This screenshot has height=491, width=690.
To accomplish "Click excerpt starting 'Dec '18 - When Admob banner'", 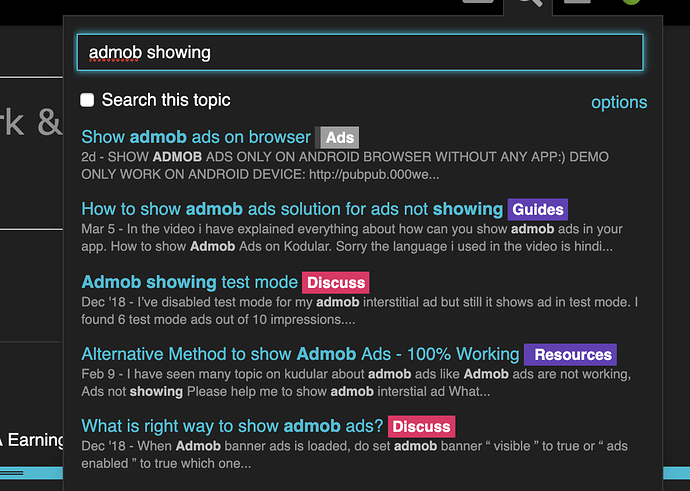I will pyautogui.click(x=355, y=454).
